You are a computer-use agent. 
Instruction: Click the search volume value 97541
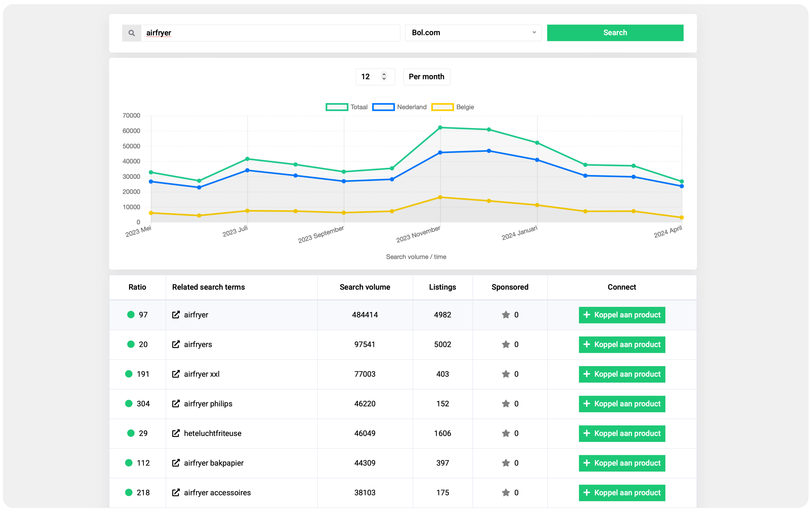(x=365, y=344)
